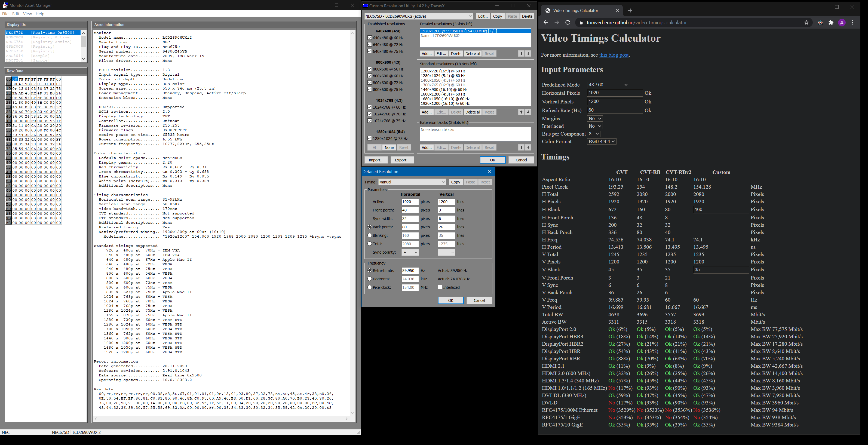Screen dimensions: 868x445
Task: Click the browser reload page icon
Action: (568, 23)
